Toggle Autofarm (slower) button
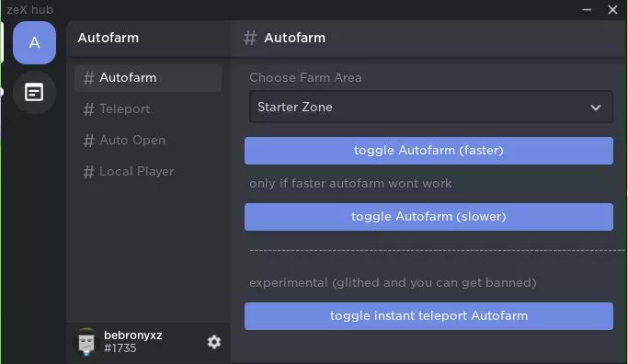Screen dimensions: 628x364 (428, 217)
